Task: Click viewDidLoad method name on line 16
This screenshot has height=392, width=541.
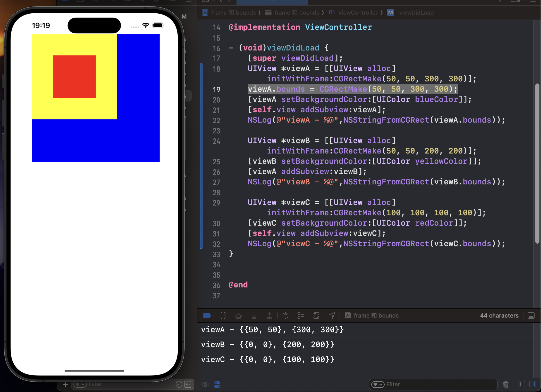Action: tap(293, 48)
